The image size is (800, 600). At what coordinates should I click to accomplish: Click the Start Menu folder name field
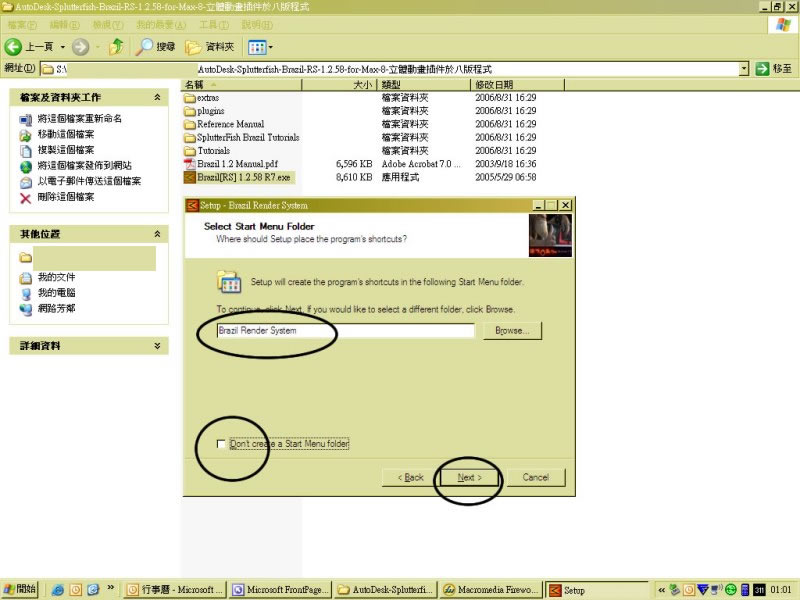point(345,331)
